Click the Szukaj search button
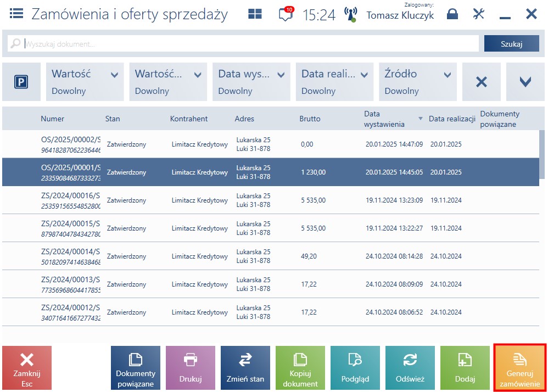This screenshot has height=392, width=548. click(511, 44)
